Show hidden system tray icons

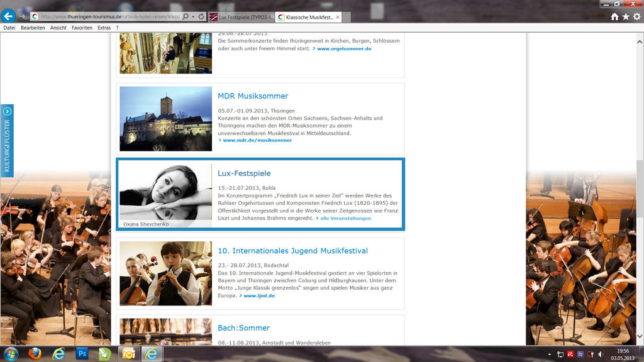coord(549,354)
